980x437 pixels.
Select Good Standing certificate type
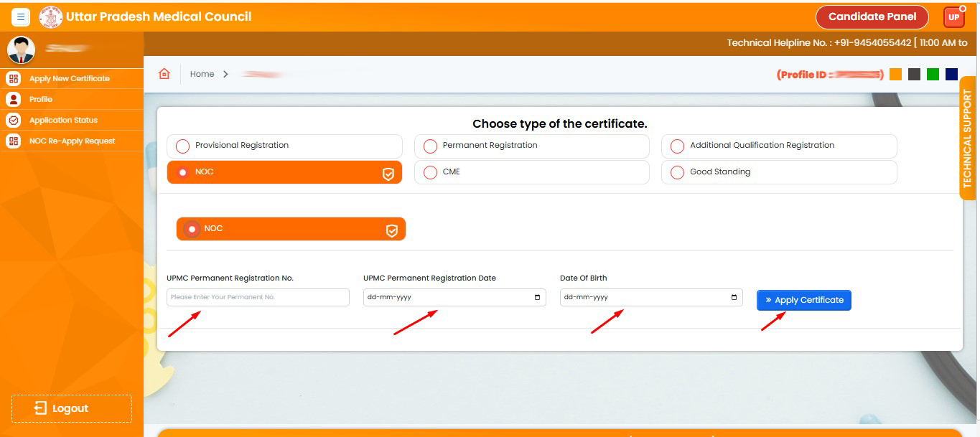(677, 173)
